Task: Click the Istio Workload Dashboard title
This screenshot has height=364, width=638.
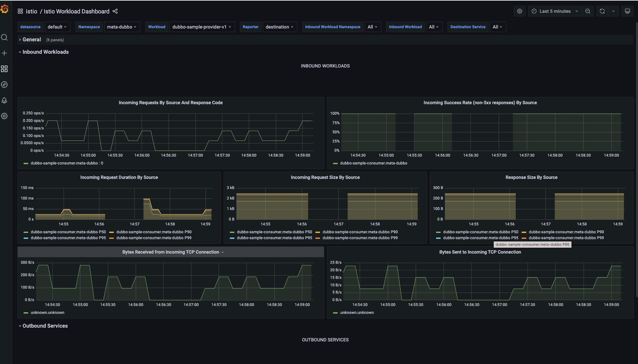Action: [x=76, y=11]
